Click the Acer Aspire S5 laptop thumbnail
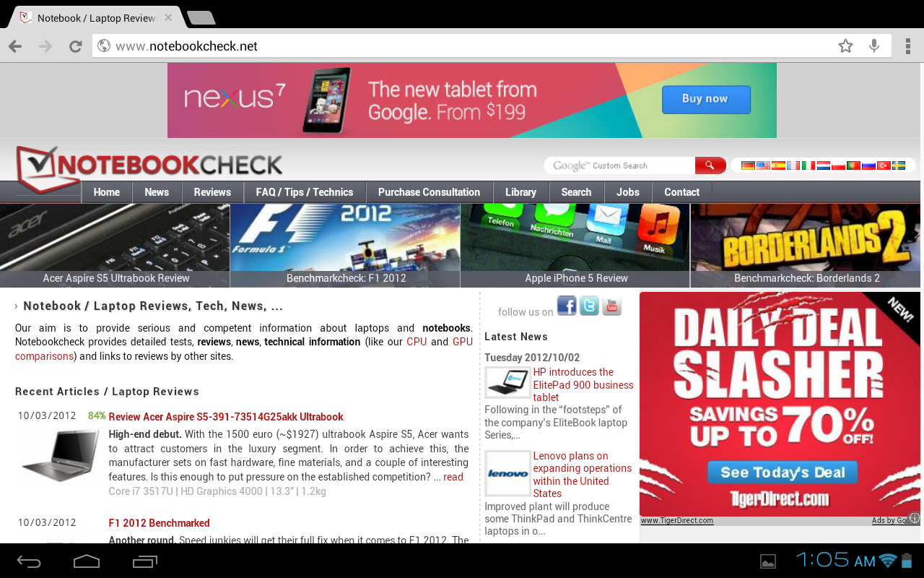 click(x=59, y=456)
